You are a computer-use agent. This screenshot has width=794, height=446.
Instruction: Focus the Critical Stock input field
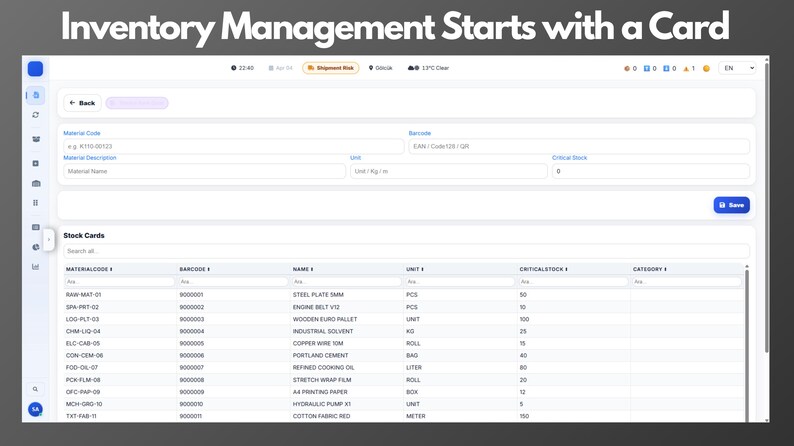click(651, 171)
